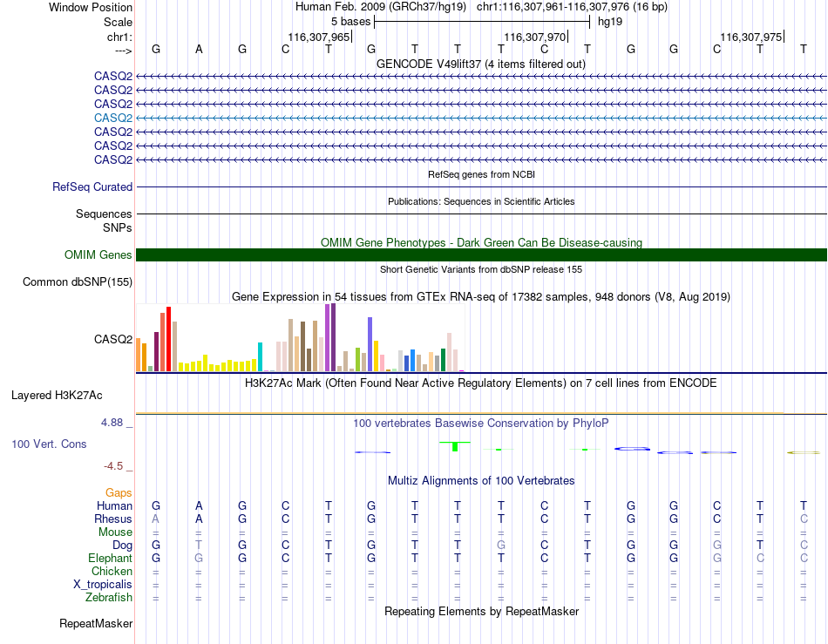Click the light-blue highlighted CASQ2 transcript label

pos(113,118)
